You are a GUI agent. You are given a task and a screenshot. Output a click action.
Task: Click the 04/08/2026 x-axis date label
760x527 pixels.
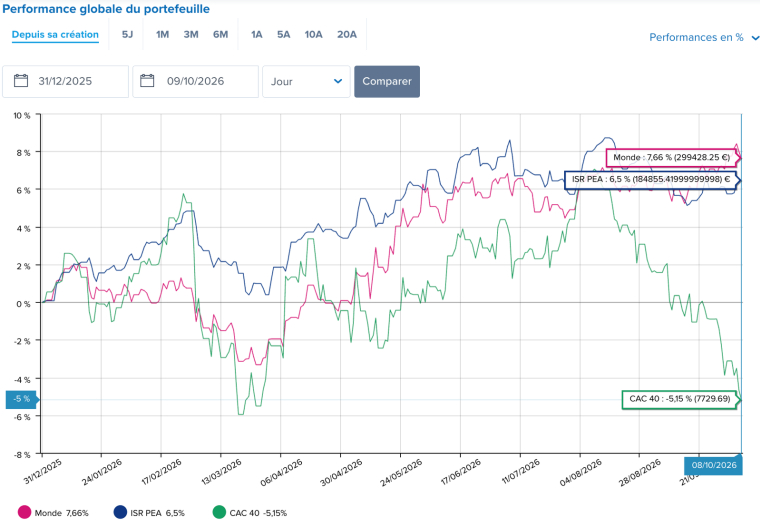point(581,472)
